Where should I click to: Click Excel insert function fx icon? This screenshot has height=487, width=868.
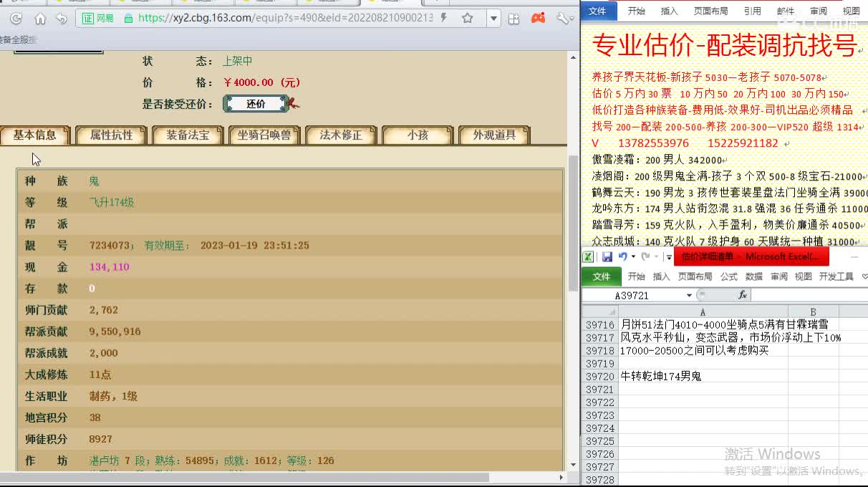point(742,295)
